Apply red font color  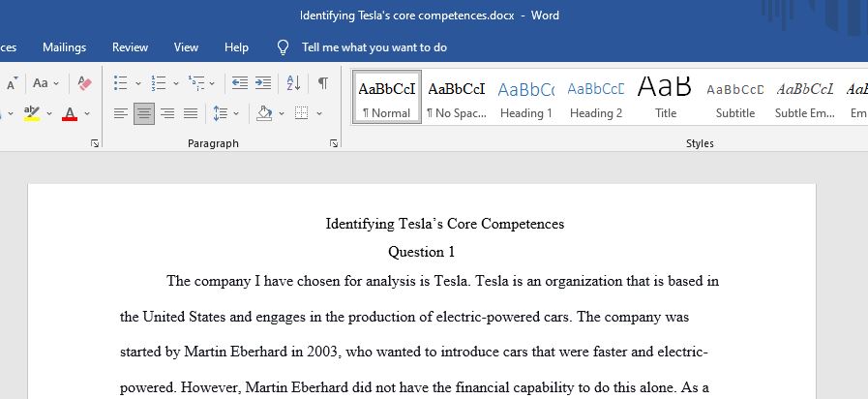tap(70, 113)
